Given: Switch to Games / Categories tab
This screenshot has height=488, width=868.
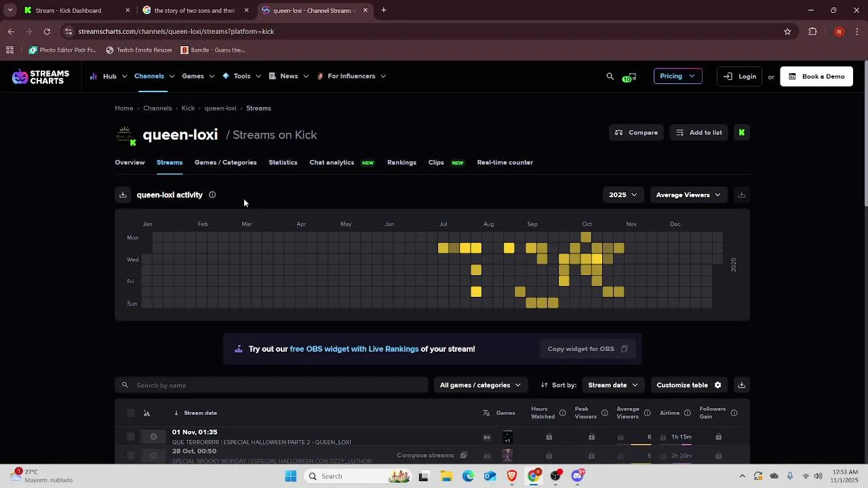Looking at the screenshot, I should (x=225, y=163).
